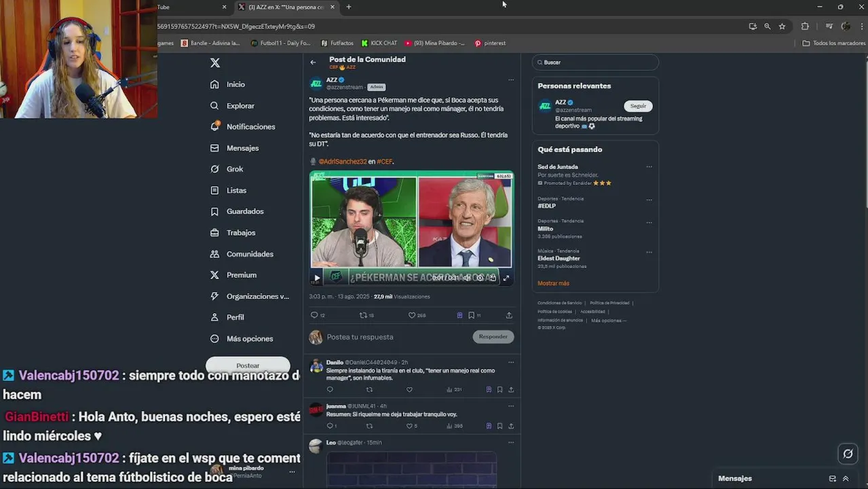Open the three-dot menu on juanma's reply

[511, 406]
